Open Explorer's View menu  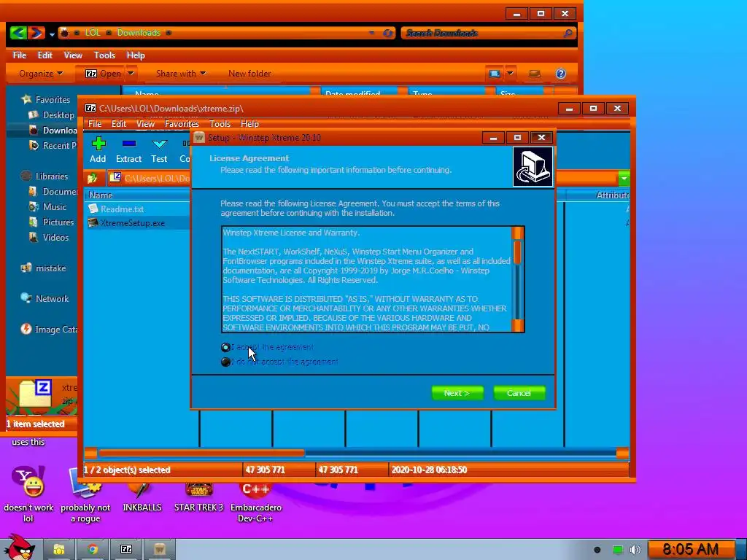(x=73, y=55)
